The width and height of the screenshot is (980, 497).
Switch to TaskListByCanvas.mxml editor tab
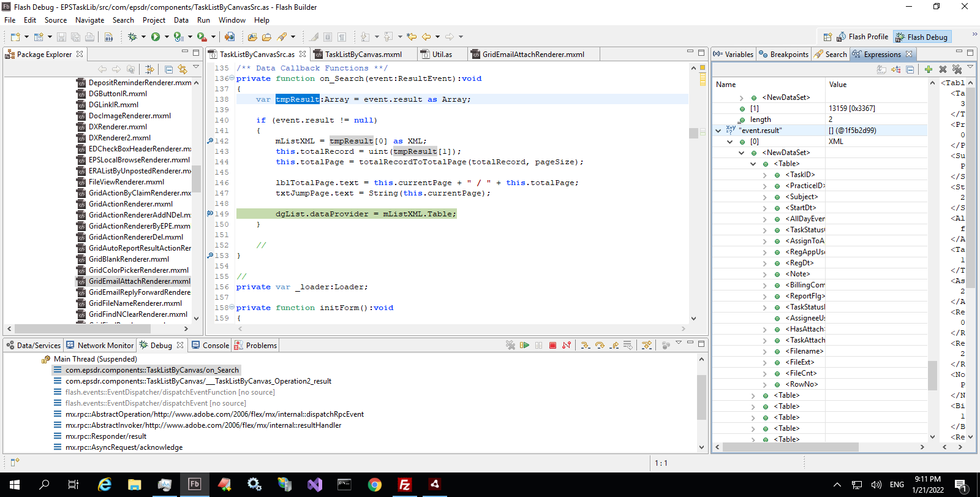tap(363, 55)
